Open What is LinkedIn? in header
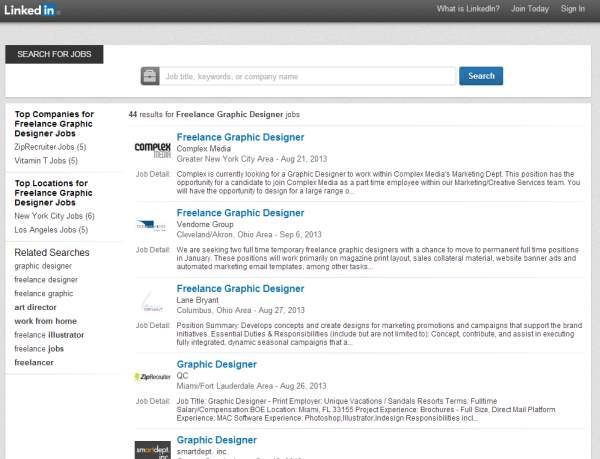The width and height of the screenshot is (600, 459). (x=468, y=8)
